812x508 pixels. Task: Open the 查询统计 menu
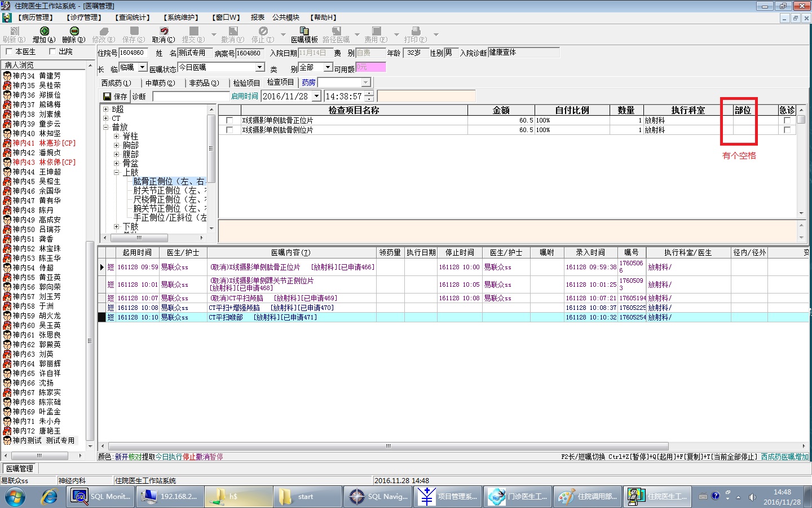[133, 17]
